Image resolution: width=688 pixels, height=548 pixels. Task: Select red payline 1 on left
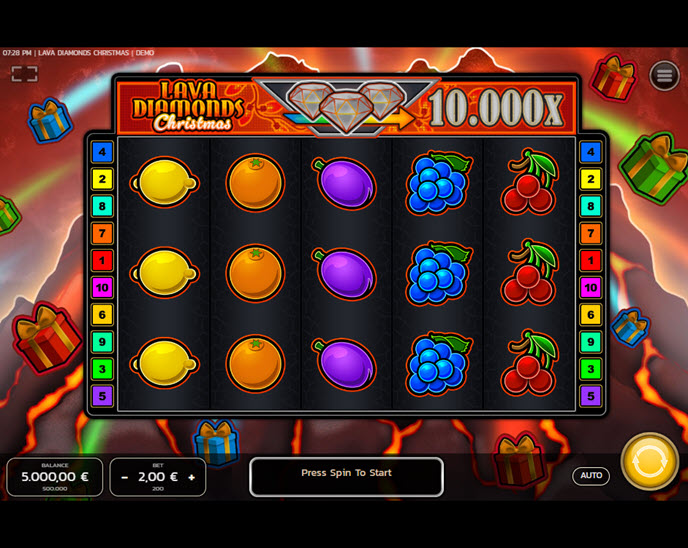point(102,260)
